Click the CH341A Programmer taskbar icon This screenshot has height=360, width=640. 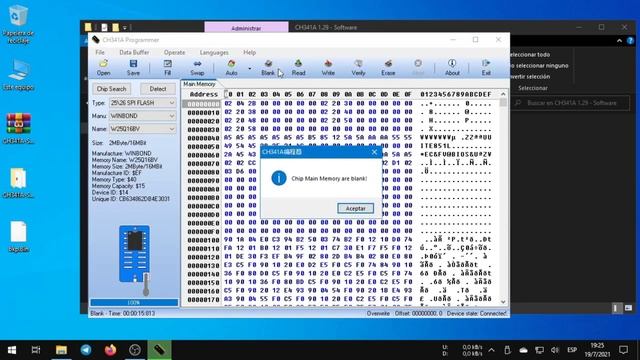click(x=159, y=350)
